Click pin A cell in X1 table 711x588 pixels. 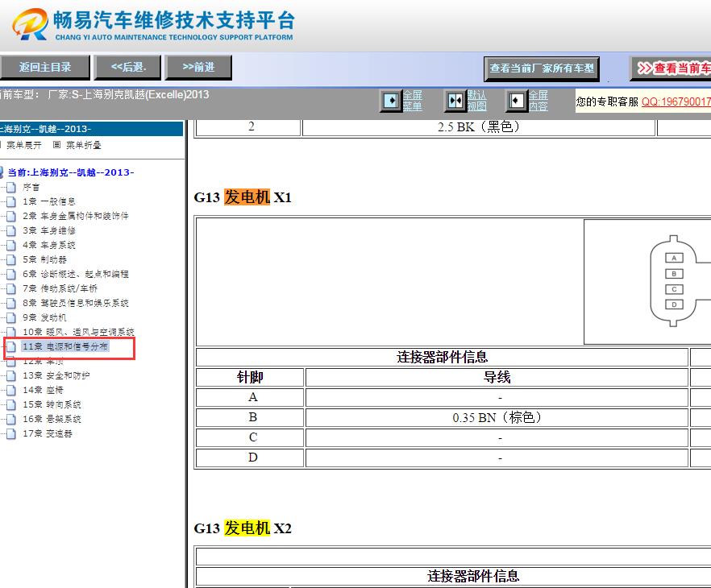[250, 397]
